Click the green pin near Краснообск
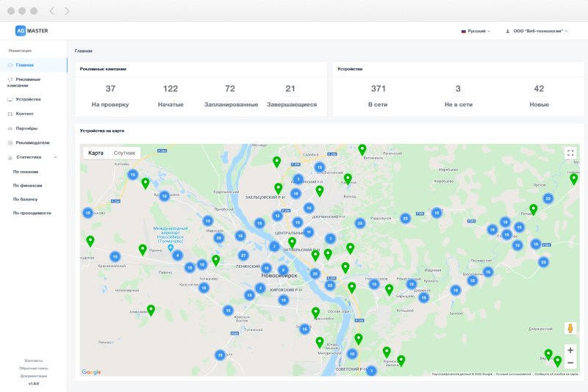Viewport: 588px width, 392px height. tap(316, 313)
